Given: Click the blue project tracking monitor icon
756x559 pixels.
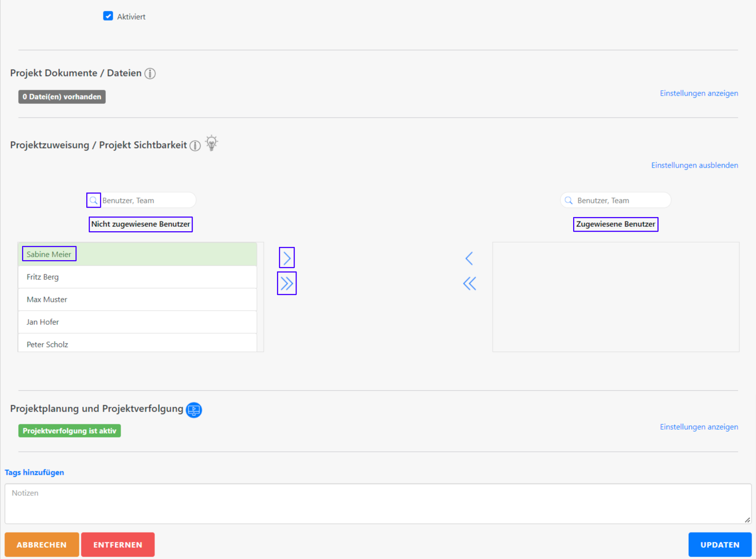Looking at the screenshot, I should tap(194, 410).
